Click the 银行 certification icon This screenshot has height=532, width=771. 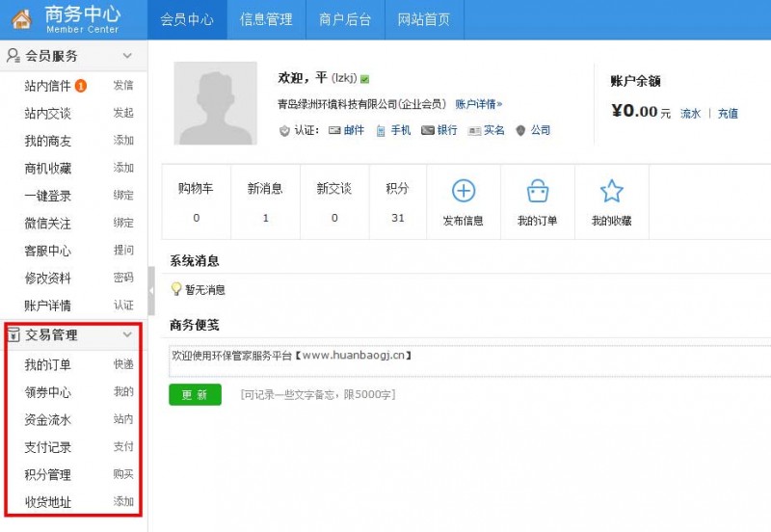pyautogui.click(x=428, y=130)
